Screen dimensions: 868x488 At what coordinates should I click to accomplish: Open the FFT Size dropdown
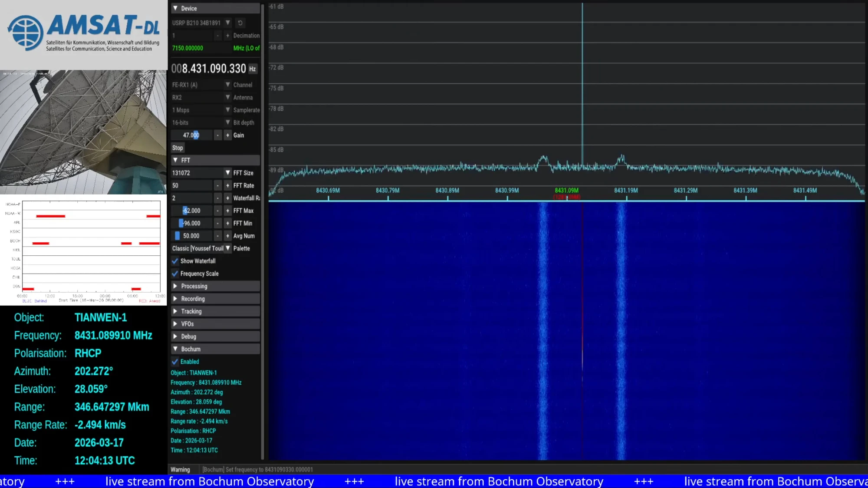pyautogui.click(x=227, y=173)
